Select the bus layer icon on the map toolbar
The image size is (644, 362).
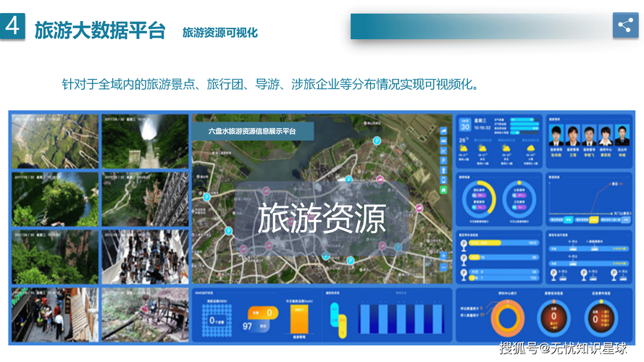click(x=443, y=140)
